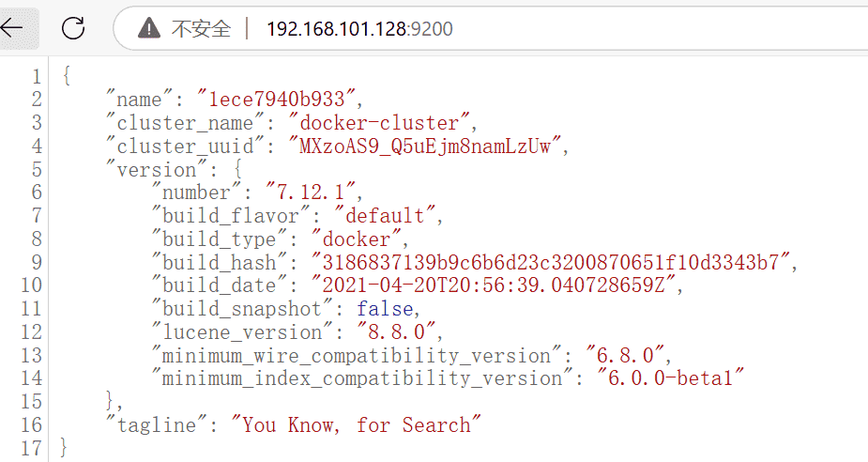The image size is (868, 462).
Task: Click the build_flavor value "default"
Action: pyautogui.click(x=387, y=216)
